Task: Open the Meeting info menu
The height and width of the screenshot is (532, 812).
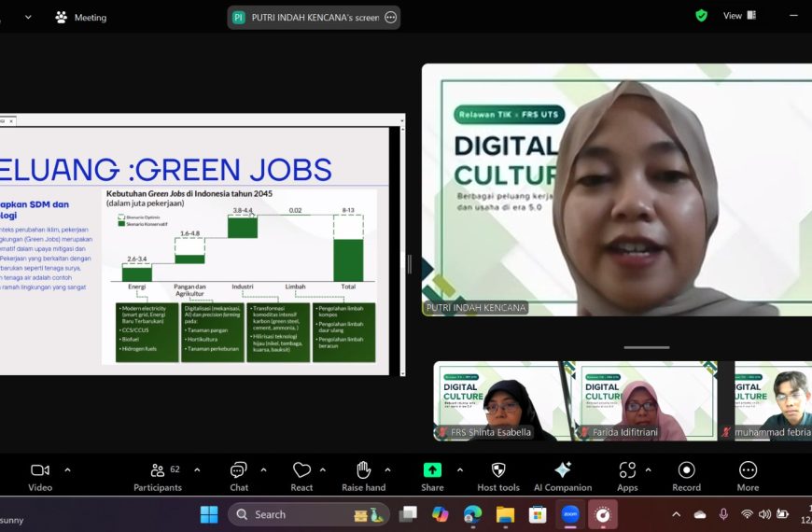Action: pyautogui.click(x=81, y=17)
